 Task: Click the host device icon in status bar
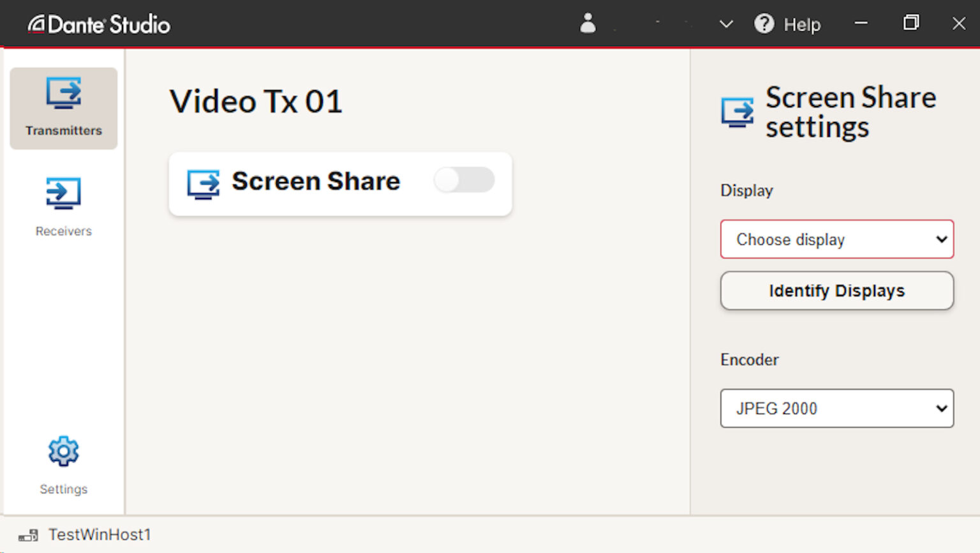point(29,535)
